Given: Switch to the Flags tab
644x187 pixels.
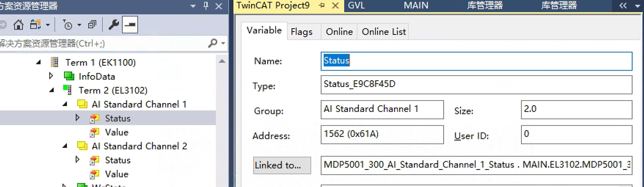Looking at the screenshot, I should (x=302, y=32).
